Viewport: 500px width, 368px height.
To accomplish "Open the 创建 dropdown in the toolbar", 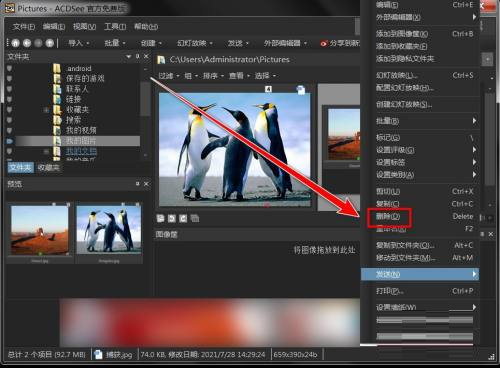I will (151, 43).
